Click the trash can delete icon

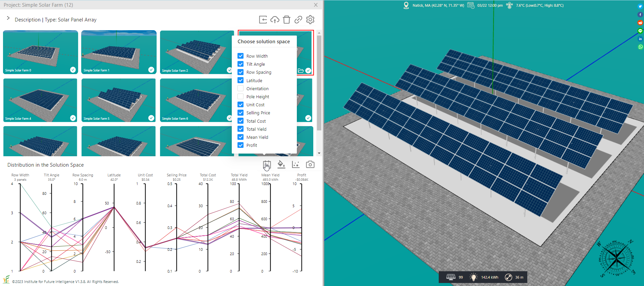click(x=286, y=20)
